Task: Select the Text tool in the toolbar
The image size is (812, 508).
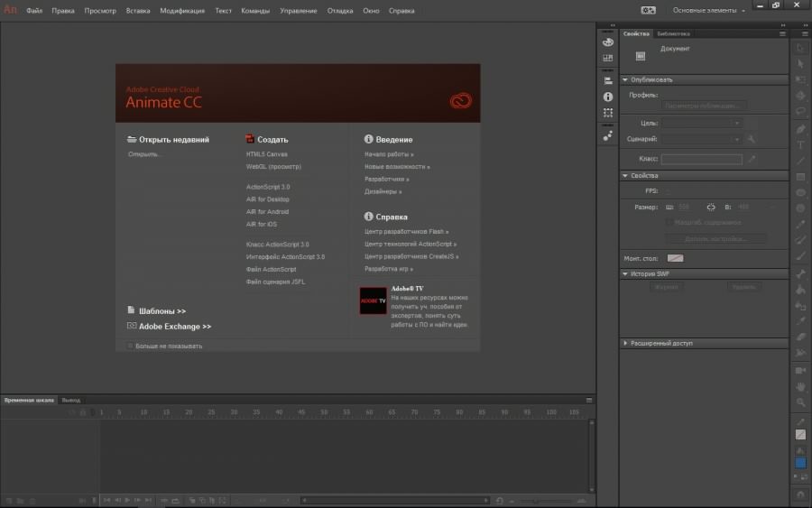Action: point(800,144)
